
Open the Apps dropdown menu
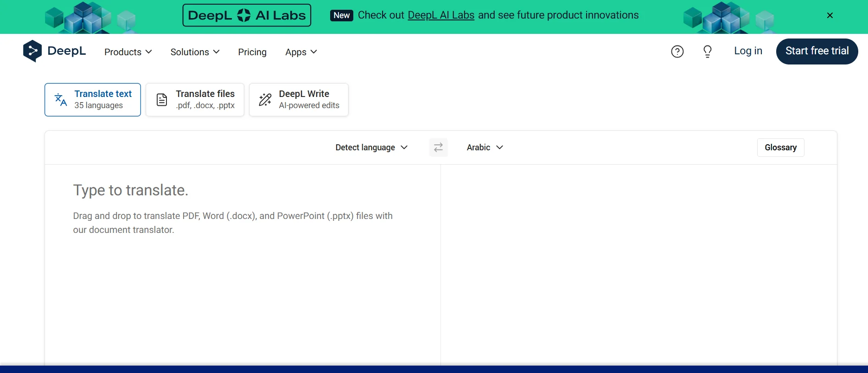tap(301, 52)
